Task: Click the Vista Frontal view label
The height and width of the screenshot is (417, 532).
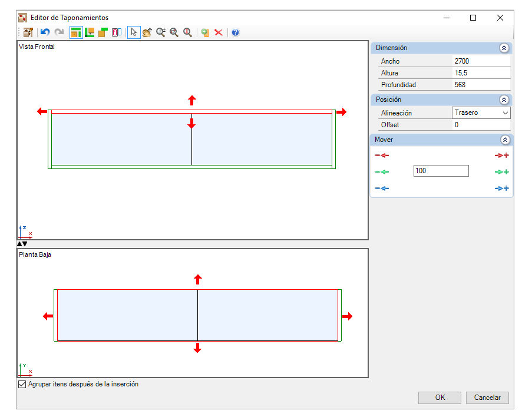Action: coord(37,47)
